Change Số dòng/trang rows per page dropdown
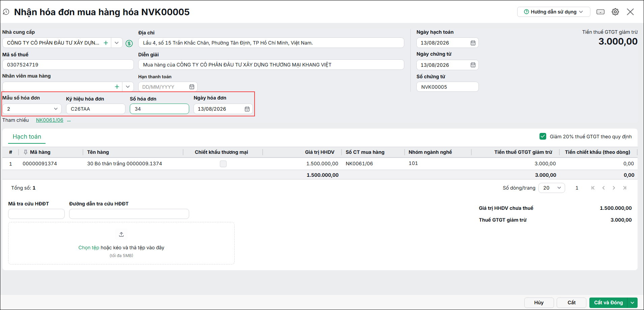 pos(552,188)
